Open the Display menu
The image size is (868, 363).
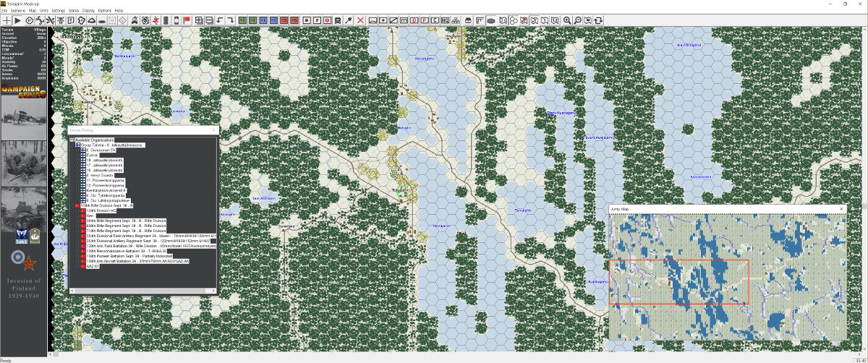(x=88, y=11)
